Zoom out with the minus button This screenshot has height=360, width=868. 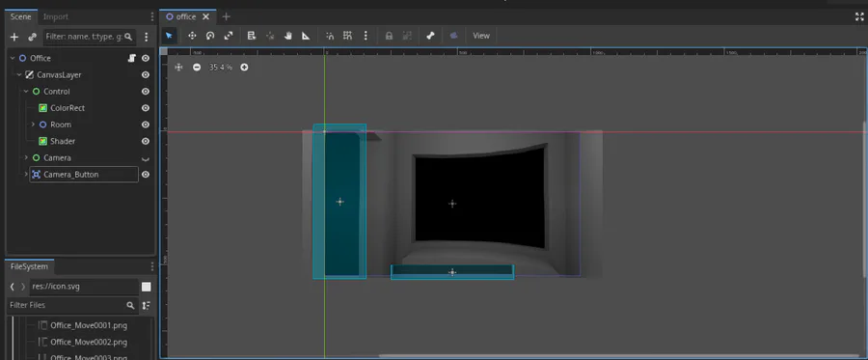197,67
